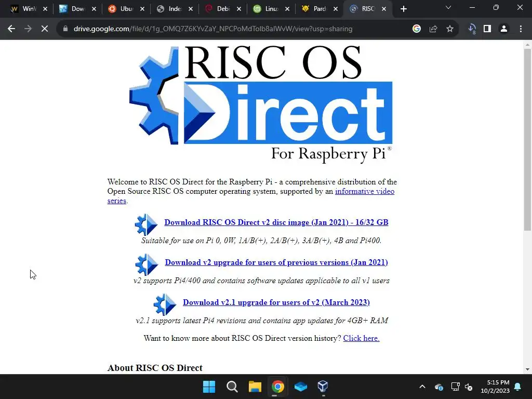532x399 pixels.
Task: Click the page vertical scrollbar thumb
Action: point(527,139)
